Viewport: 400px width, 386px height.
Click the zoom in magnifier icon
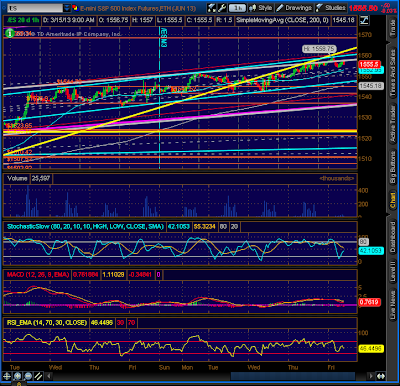click(x=17, y=376)
